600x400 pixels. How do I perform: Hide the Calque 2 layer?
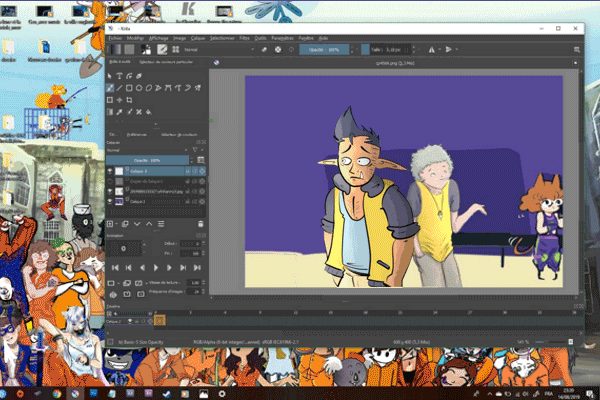coord(110,172)
